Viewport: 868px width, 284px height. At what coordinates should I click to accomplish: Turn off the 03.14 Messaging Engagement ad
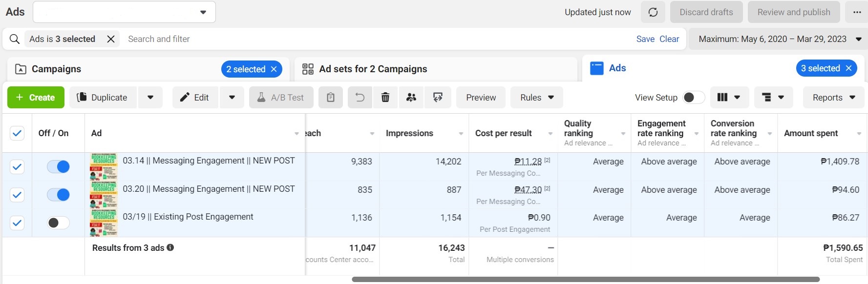click(58, 167)
